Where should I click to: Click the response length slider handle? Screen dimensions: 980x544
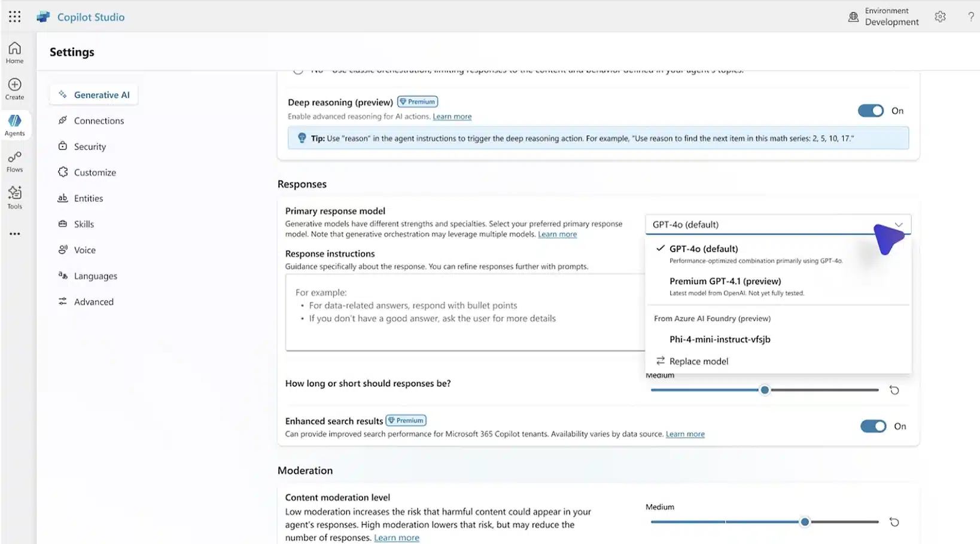tap(765, 390)
